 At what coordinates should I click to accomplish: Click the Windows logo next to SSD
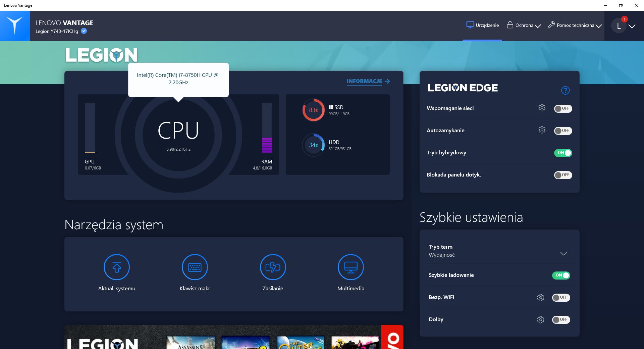[x=331, y=107]
